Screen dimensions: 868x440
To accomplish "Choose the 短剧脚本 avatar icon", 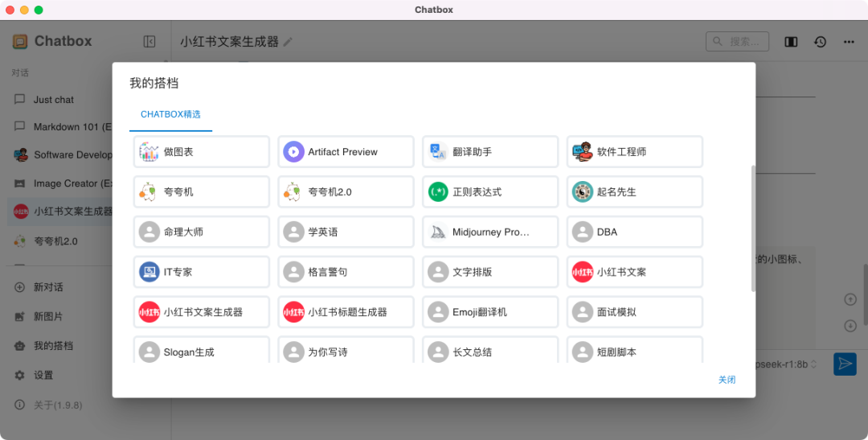I will point(583,352).
